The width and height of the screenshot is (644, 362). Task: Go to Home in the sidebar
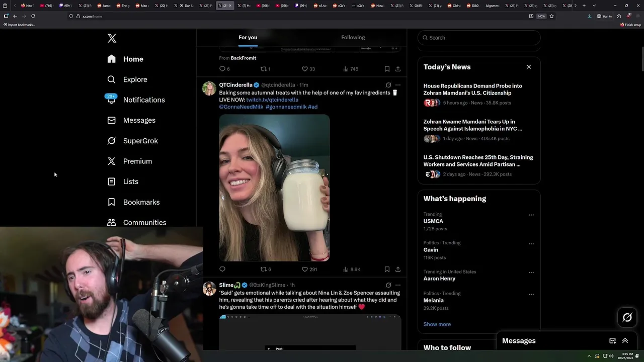point(125,59)
